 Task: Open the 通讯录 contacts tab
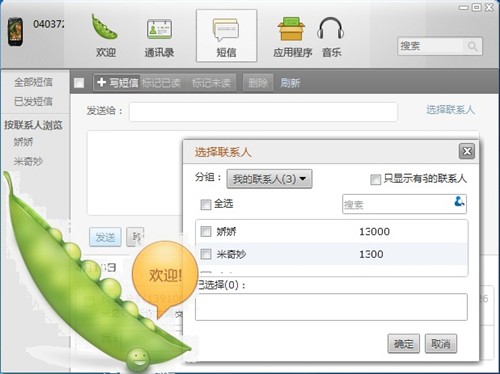click(159, 37)
